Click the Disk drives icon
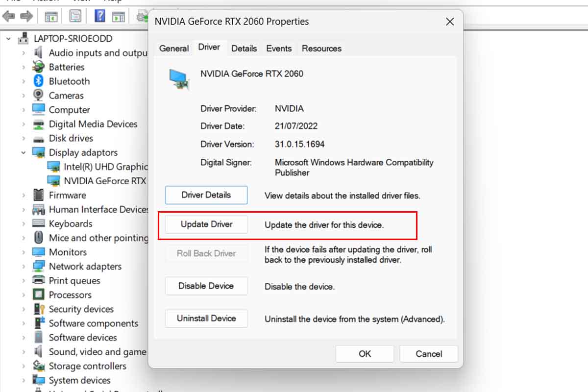 pyautogui.click(x=38, y=138)
